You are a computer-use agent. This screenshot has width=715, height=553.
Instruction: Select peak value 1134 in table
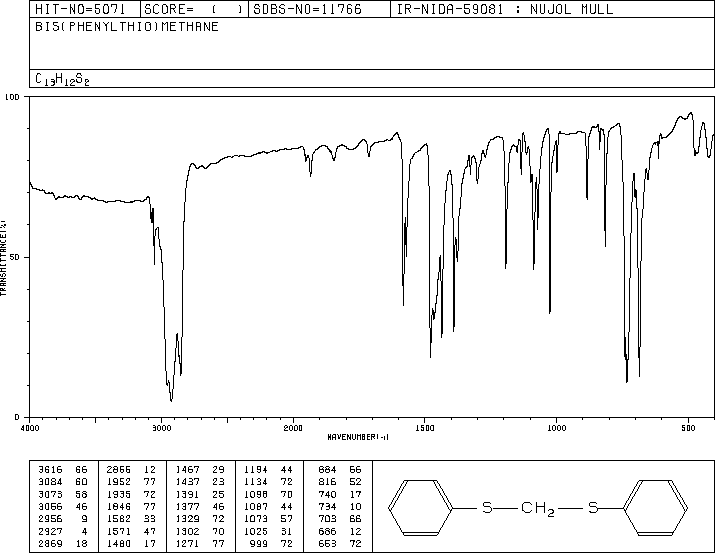point(256,482)
